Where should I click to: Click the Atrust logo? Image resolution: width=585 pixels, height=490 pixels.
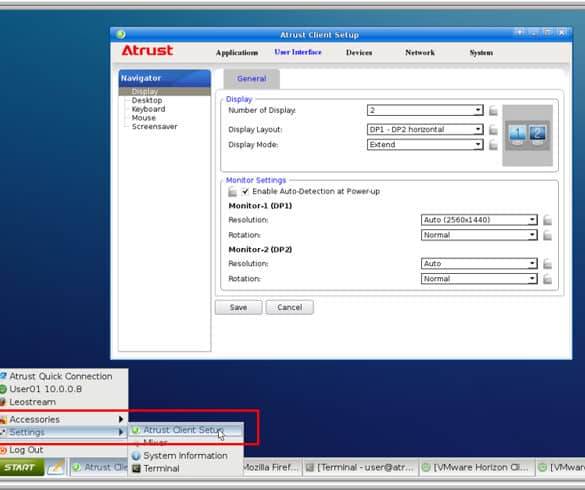[x=147, y=50]
